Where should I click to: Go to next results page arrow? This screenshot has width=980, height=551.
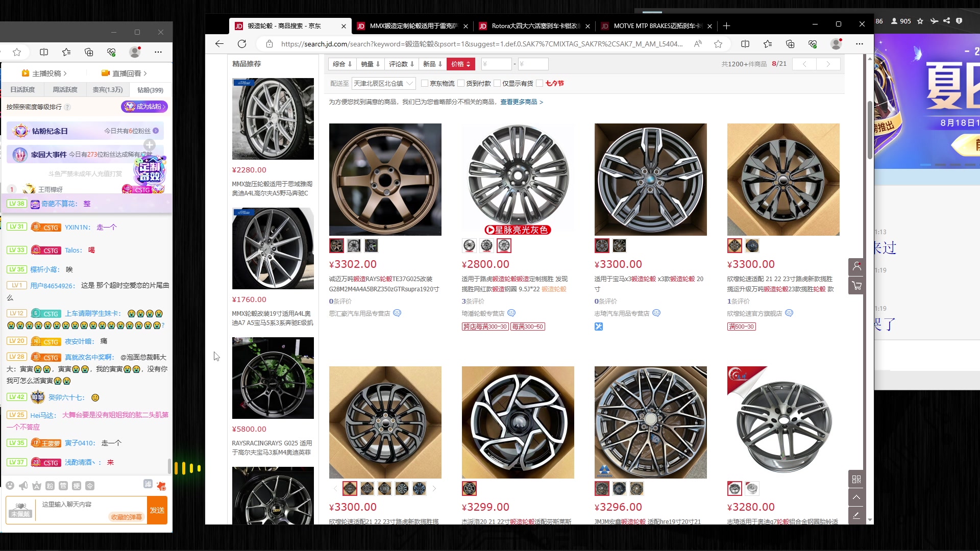[x=828, y=64]
